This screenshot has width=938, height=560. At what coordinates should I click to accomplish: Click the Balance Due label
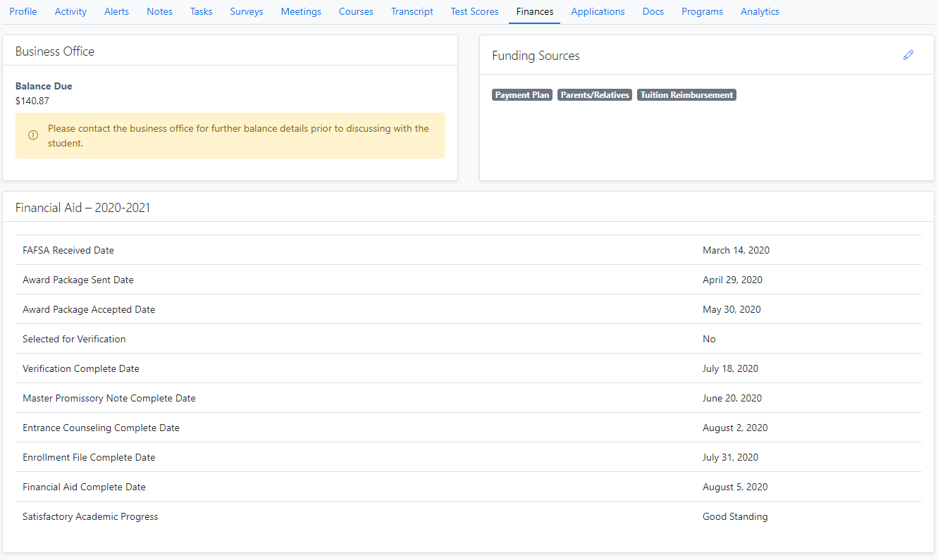(44, 86)
